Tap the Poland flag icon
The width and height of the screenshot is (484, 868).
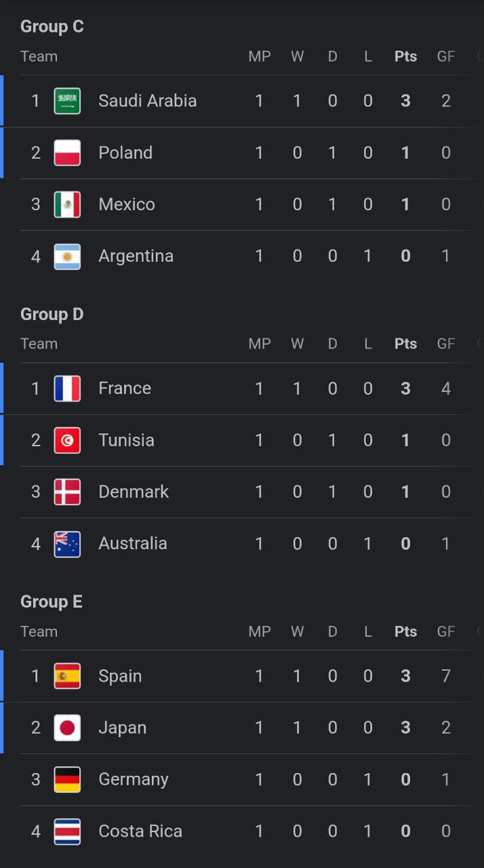(67, 153)
